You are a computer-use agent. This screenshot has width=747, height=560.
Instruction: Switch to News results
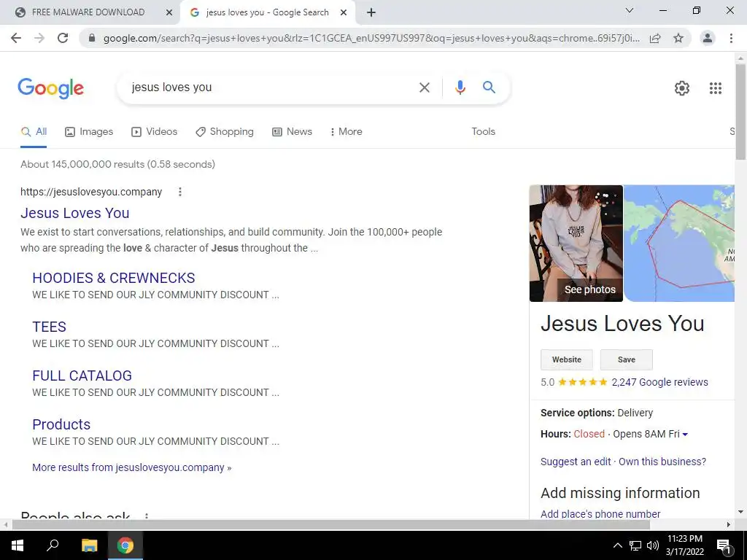point(292,132)
